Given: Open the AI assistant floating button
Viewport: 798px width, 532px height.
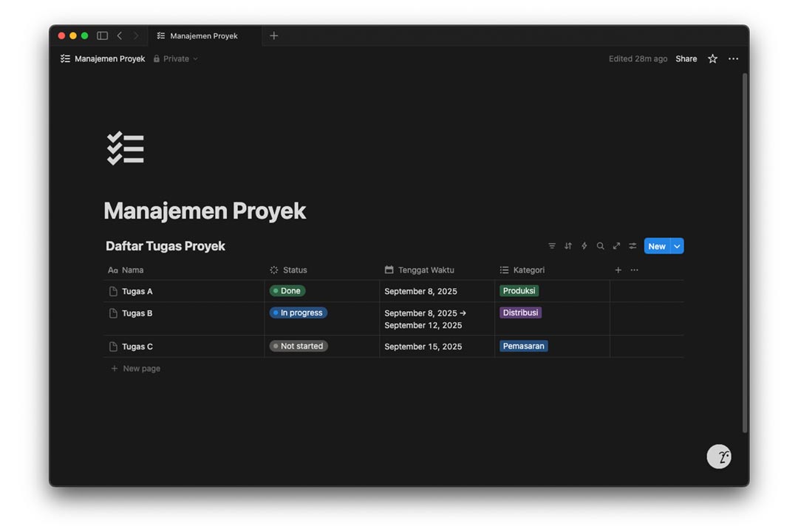Looking at the screenshot, I should coord(719,456).
